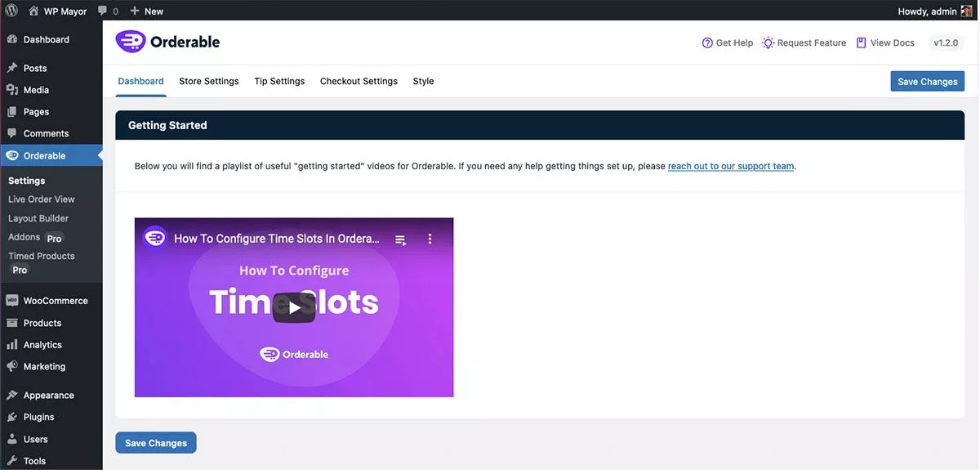Viewport: 980px width, 470px height.
Task: Play the Time Slots video
Action: [x=294, y=307]
